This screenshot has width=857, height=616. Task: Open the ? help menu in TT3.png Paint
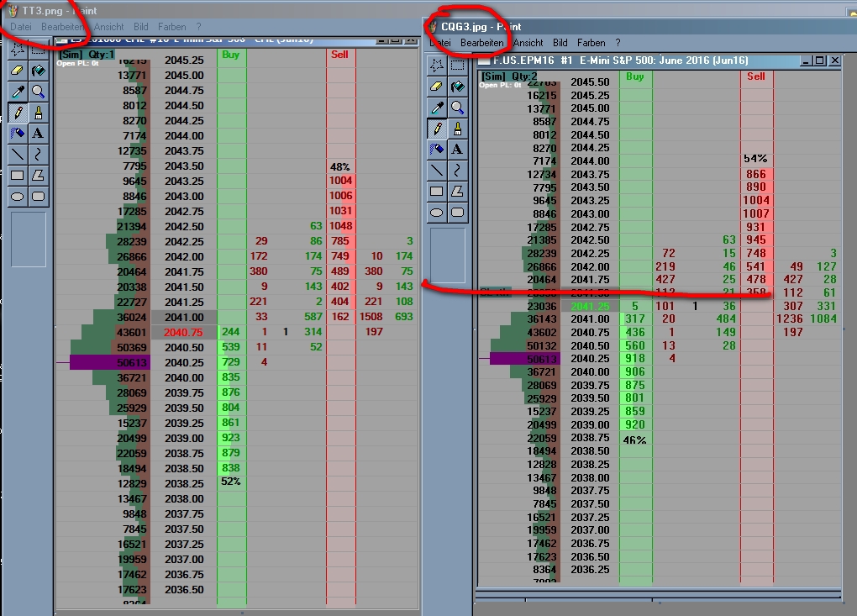pos(198,27)
